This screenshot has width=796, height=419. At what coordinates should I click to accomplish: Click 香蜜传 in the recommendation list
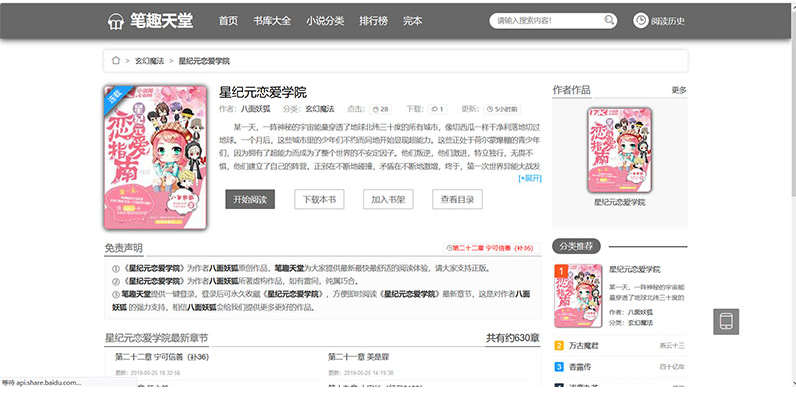(580, 367)
